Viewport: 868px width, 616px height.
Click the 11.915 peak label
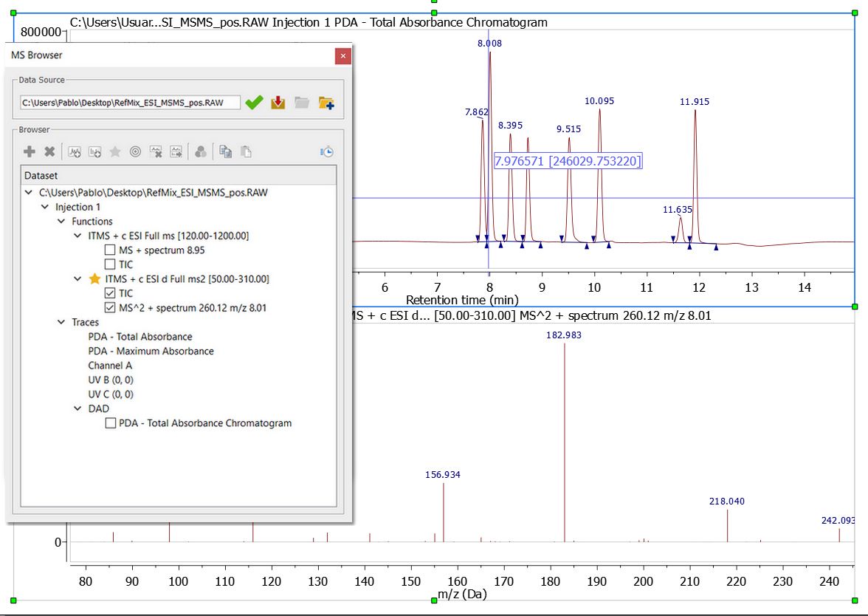[x=695, y=101]
